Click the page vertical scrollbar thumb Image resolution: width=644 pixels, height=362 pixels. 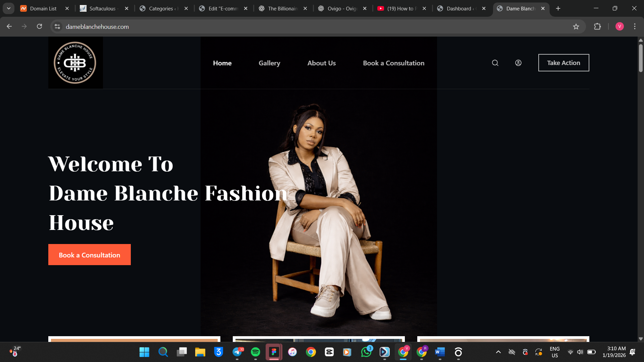pyautogui.click(x=641, y=59)
